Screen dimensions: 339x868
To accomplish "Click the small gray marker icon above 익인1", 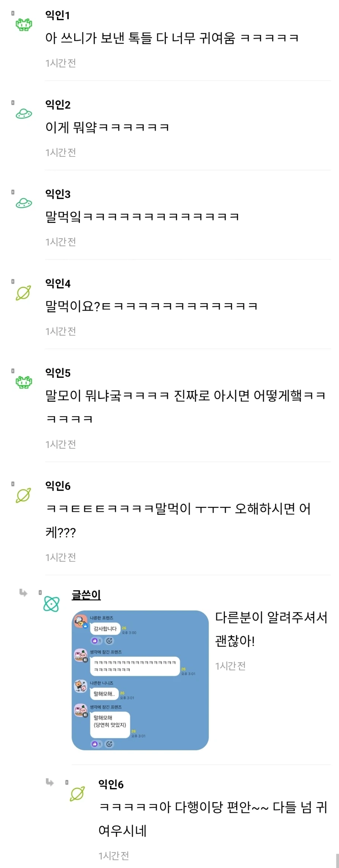I will point(13,13).
